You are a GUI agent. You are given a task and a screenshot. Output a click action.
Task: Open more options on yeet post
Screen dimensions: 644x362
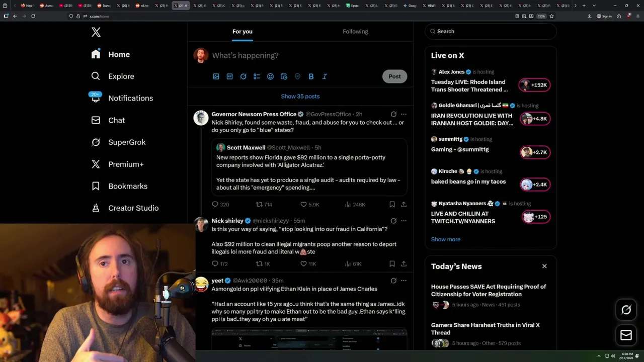[404, 281]
